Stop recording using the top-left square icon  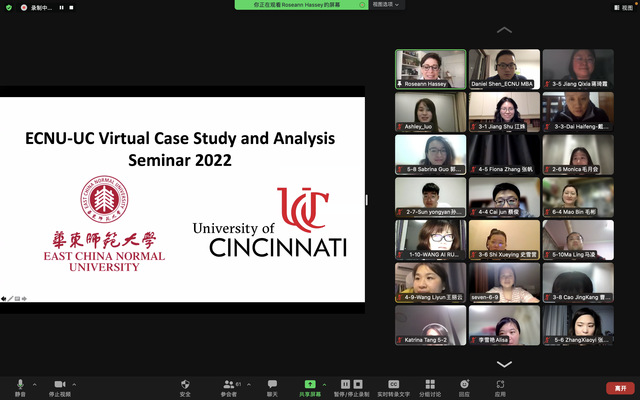(x=71, y=8)
